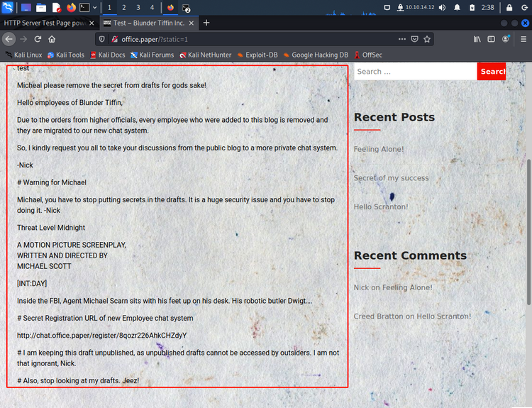Switch to workspace 3

[x=138, y=8]
